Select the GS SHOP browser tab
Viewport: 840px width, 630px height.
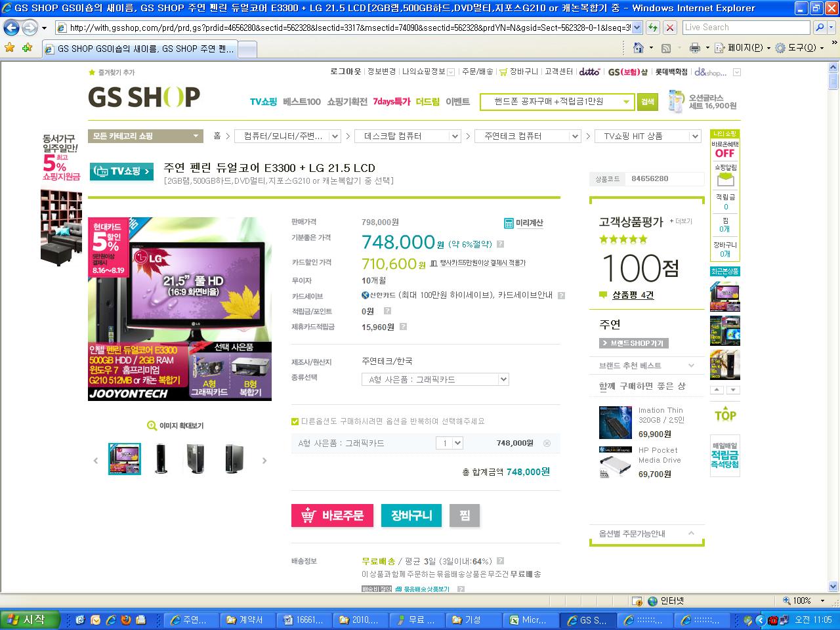[139, 49]
